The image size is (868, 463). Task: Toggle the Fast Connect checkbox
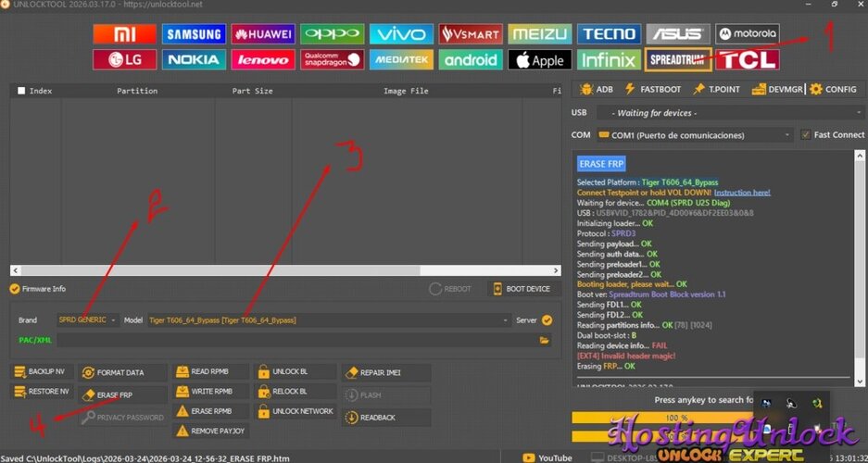tap(805, 134)
